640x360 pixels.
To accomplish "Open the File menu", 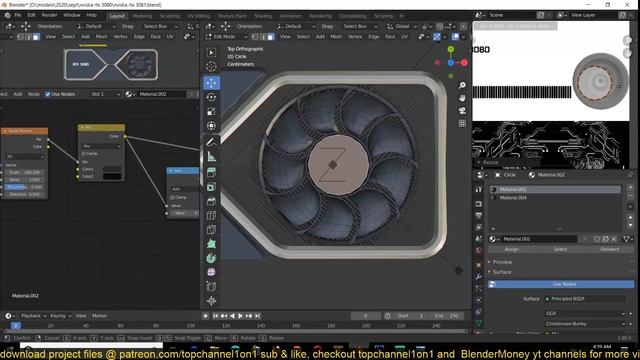I will 18,15.
